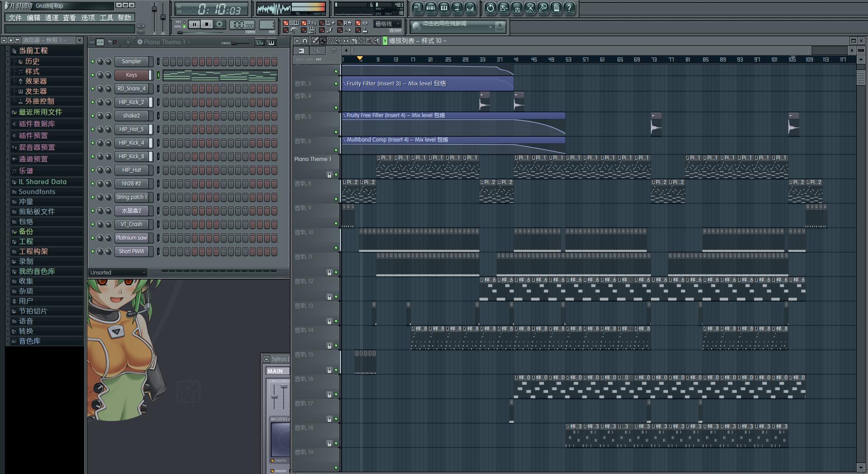Open the online news panel dropdown
868x474 pixels.
(490, 27)
